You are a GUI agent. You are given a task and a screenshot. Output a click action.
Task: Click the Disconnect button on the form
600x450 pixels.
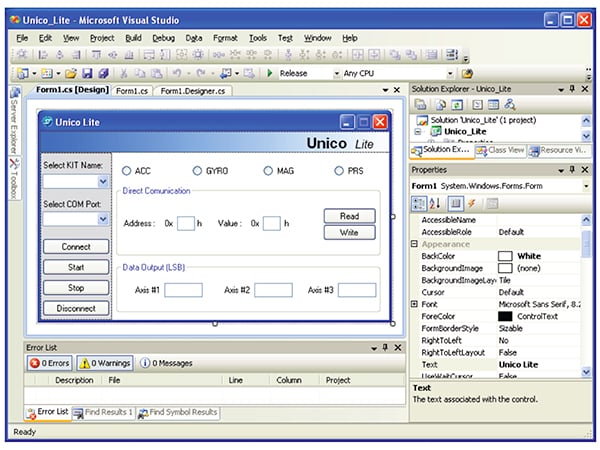(76, 308)
